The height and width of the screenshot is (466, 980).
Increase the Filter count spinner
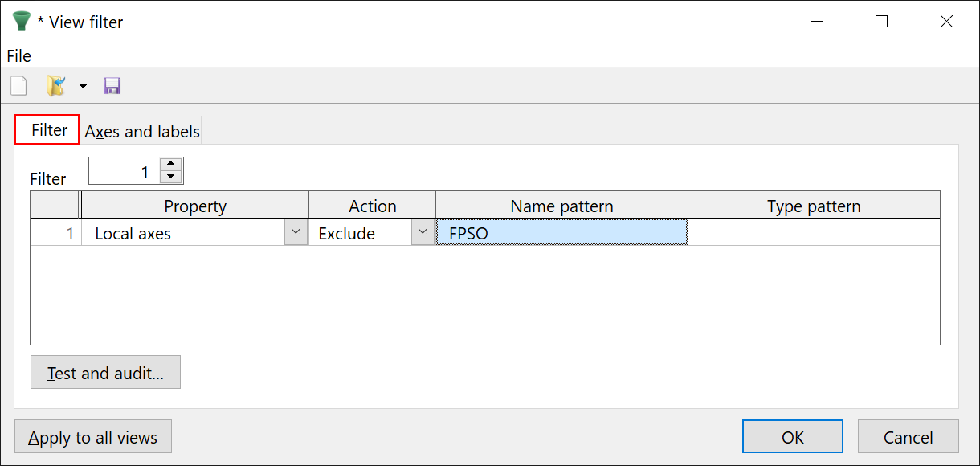pos(171,164)
